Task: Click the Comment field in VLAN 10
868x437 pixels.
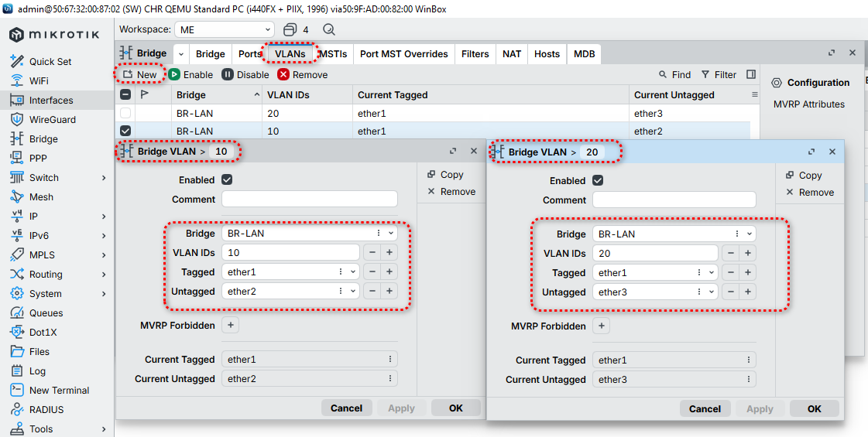Action: pos(309,199)
